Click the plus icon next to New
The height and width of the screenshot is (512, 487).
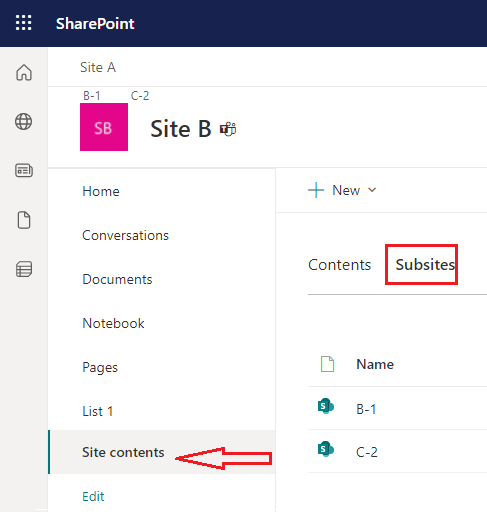(316, 190)
